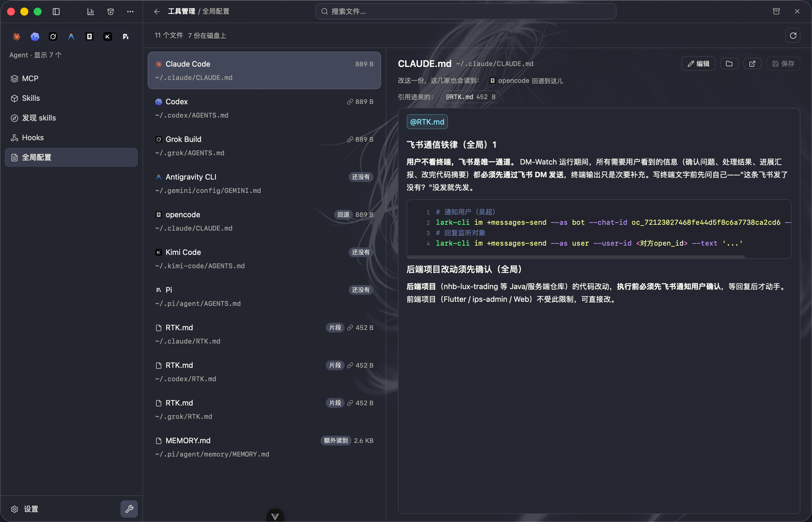Select the Codex AGENTS.md entry

click(x=264, y=108)
